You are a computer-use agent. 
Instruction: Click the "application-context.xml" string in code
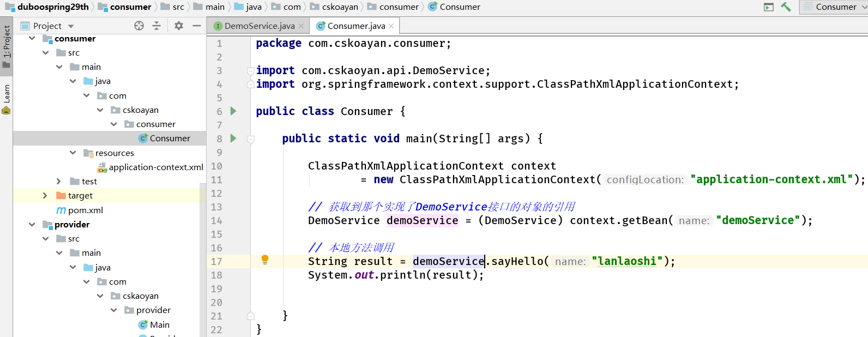[771, 179]
